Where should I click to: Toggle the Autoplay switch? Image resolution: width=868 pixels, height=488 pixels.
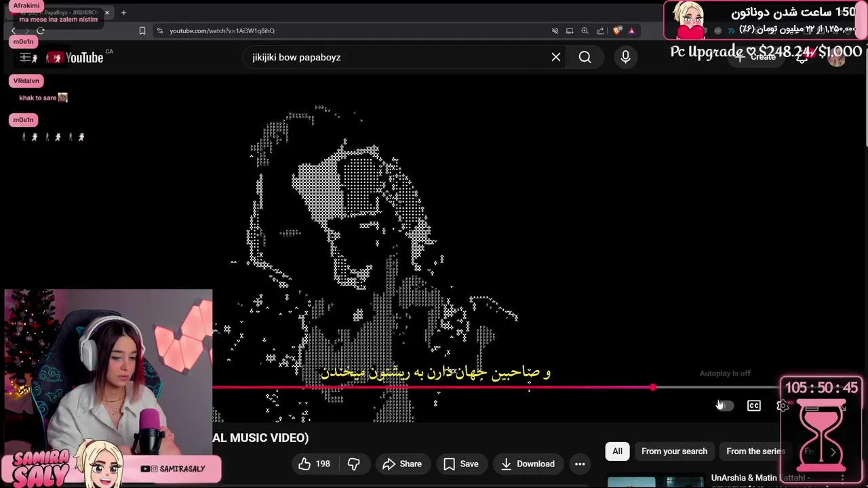pyautogui.click(x=725, y=405)
